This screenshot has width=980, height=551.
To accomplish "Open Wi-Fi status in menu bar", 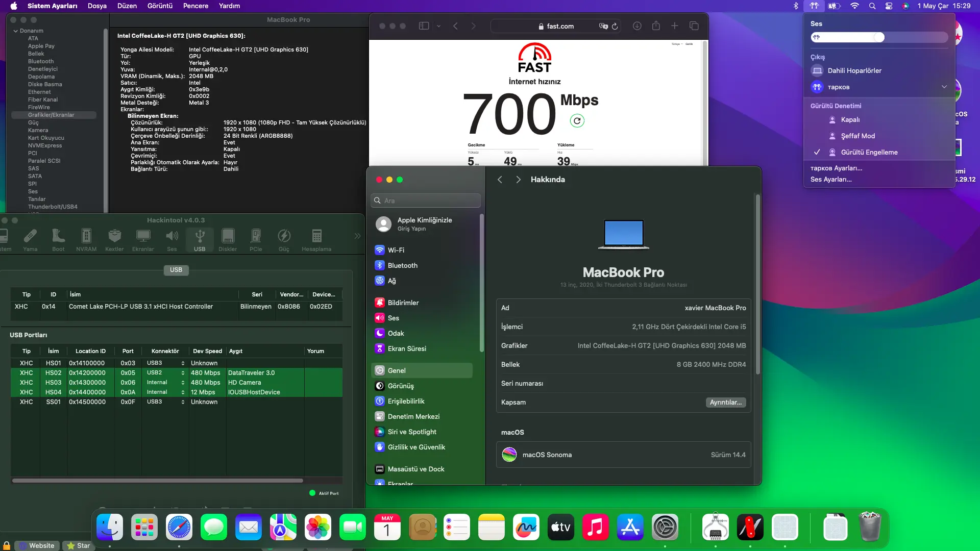I will 854,6.
